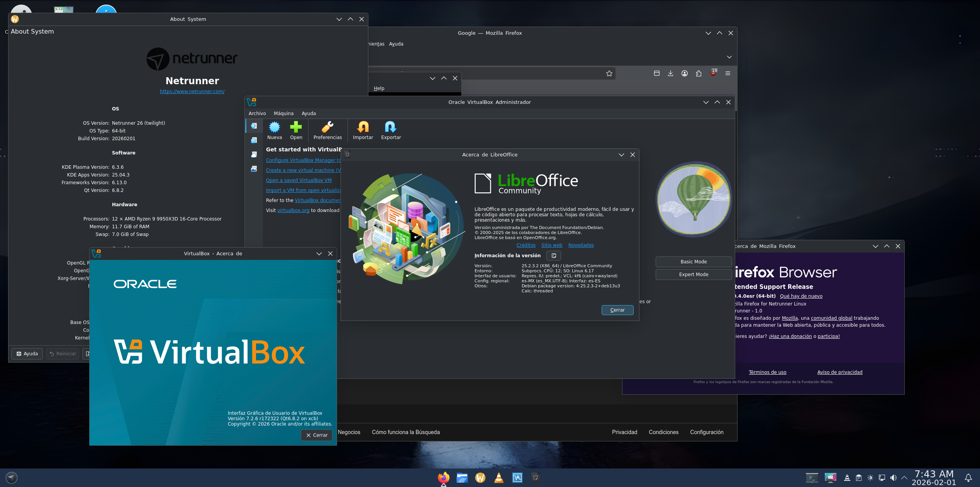This screenshot has width=980, height=487.
Task: Open VirtualBox Preferencias wrench icon
Action: [327, 127]
